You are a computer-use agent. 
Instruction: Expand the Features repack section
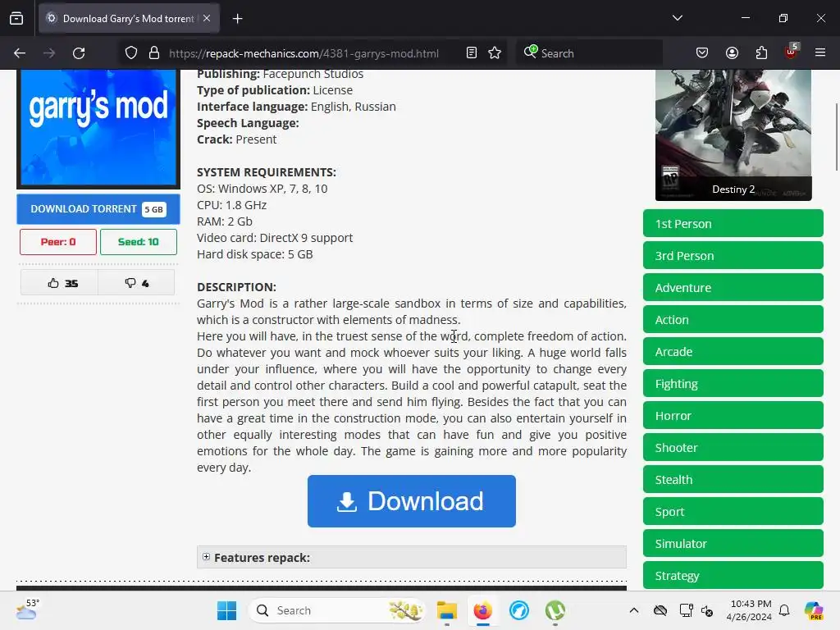[x=412, y=557]
